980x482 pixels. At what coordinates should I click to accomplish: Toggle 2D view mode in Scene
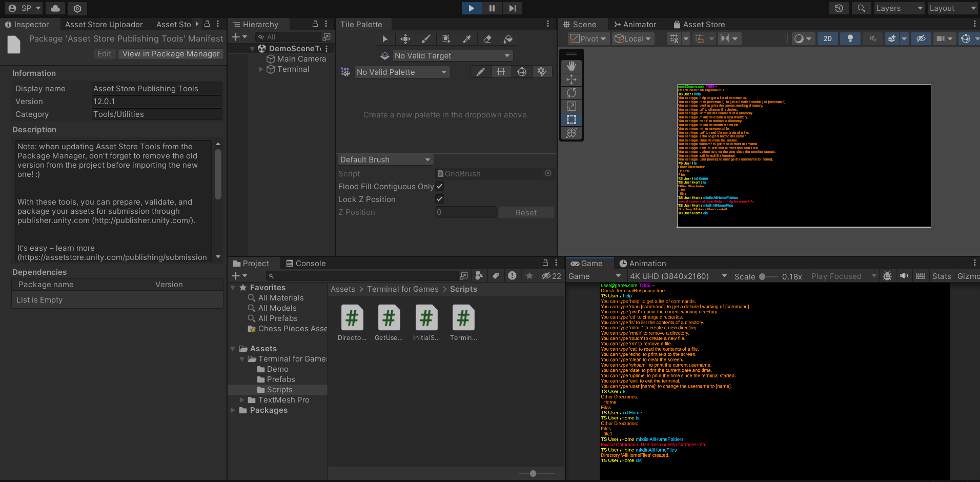click(x=827, y=39)
